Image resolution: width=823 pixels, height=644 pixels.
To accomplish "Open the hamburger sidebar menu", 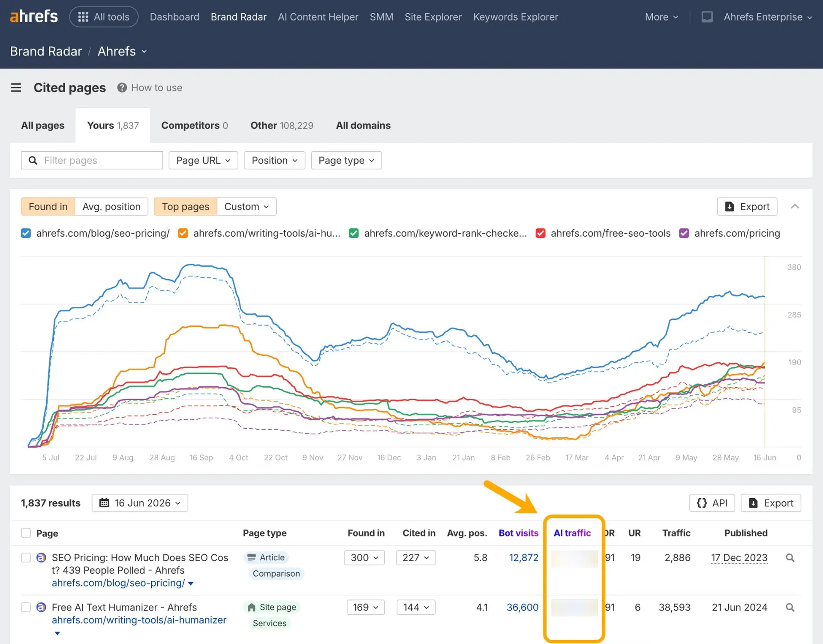I will tap(16, 87).
